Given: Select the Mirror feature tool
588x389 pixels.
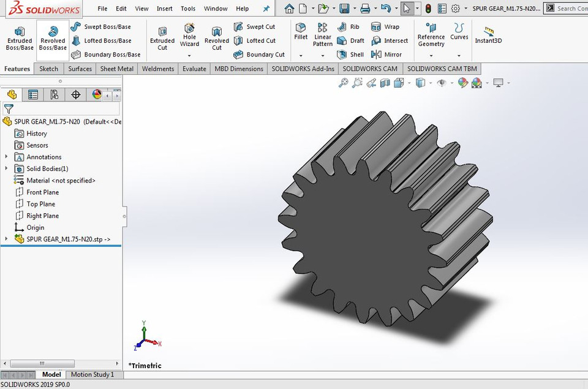Looking at the screenshot, I should tap(385, 55).
